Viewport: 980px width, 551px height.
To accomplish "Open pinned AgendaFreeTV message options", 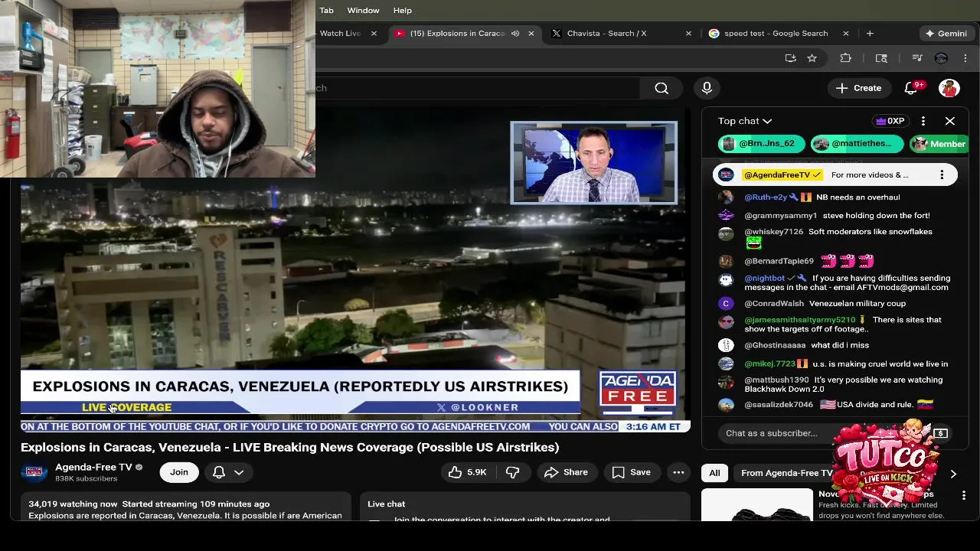I will click(x=942, y=174).
